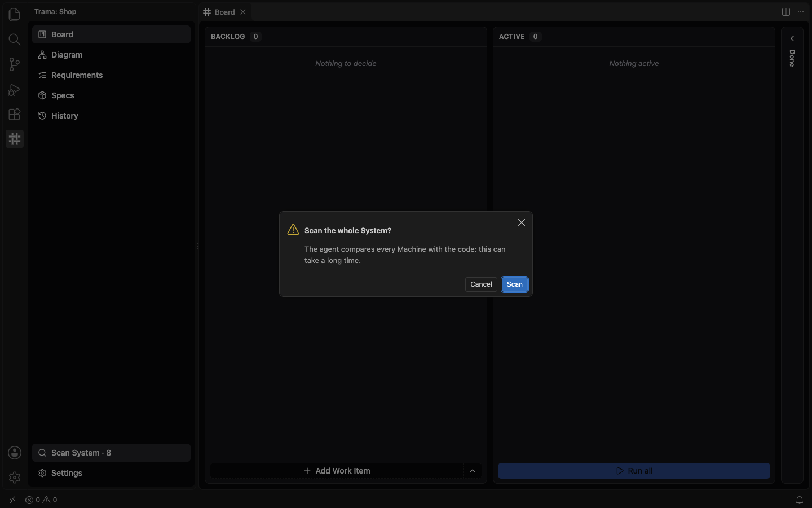Click the ACTIVE column header
Viewport: 812px width, 508px height.
512,37
